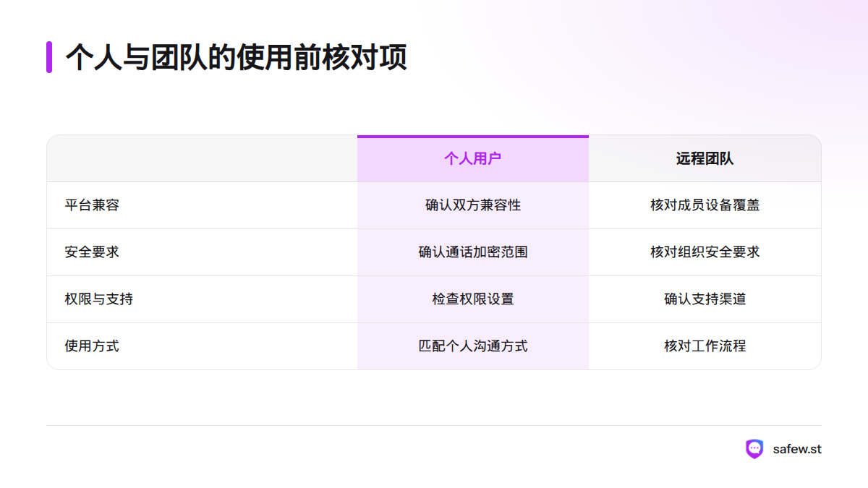This screenshot has height=488, width=868.
Task: Click the cell 核对成员设备覆盖
Action: click(x=705, y=205)
